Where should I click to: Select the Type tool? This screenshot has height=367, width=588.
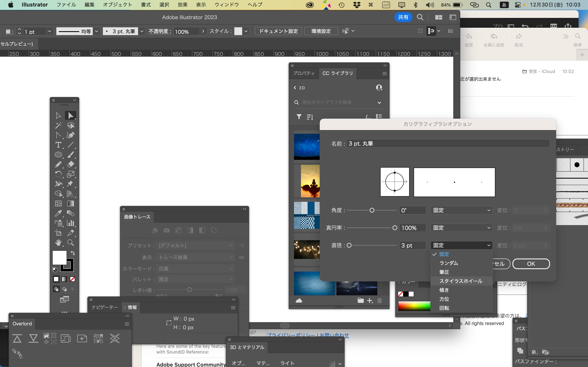pyautogui.click(x=58, y=145)
